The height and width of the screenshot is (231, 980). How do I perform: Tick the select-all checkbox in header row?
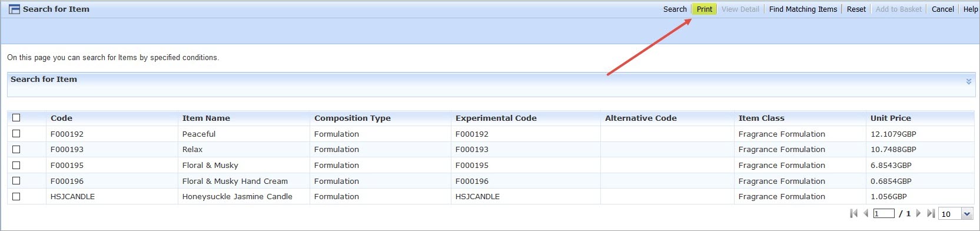(x=16, y=118)
